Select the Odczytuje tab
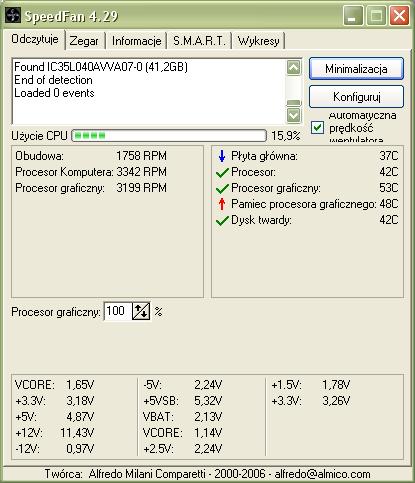415x483 pixels. (35, 39)
